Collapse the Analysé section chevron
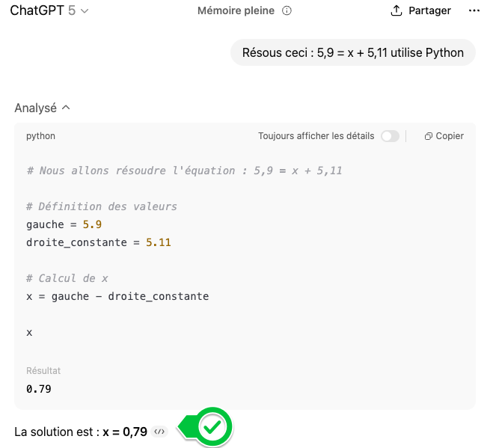The height and width of the screenshot is (448, 493). pos(66,108)
